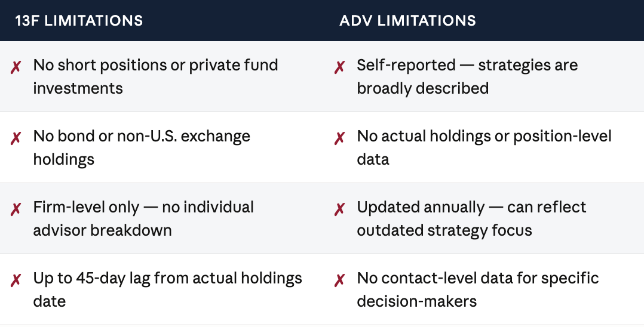Click 'Firm-level only — no individual advisor breakdown'

pos(143,218)
